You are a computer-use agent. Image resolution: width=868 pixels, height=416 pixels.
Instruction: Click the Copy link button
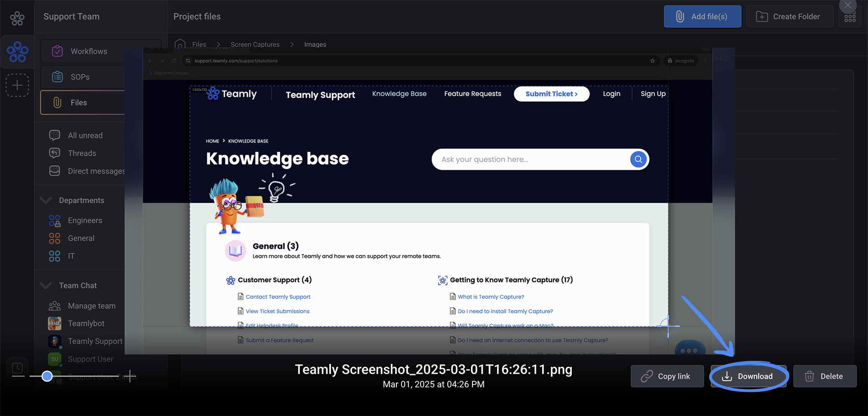[x=667, y=376]
